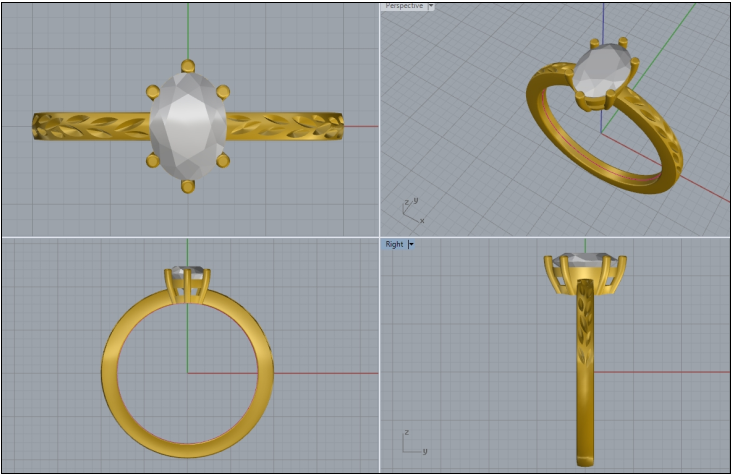Pick the topmost prong in the top-left viewport

pos(188,66)
